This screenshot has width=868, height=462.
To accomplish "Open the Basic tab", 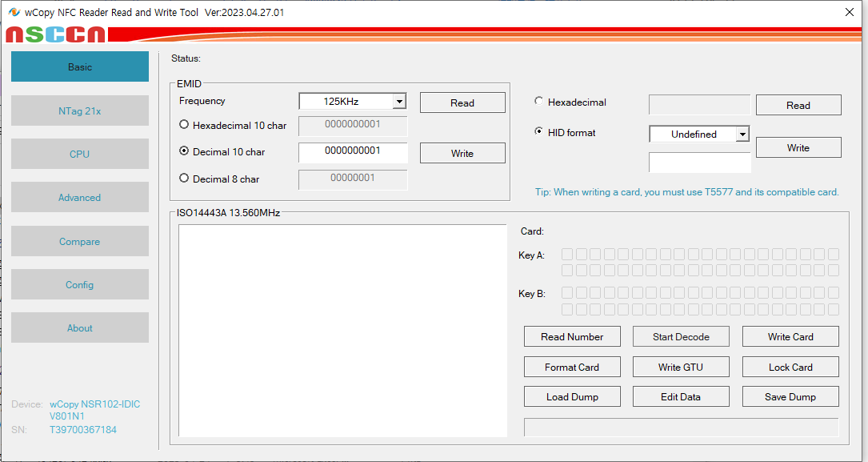I will [x=80, y=66].
